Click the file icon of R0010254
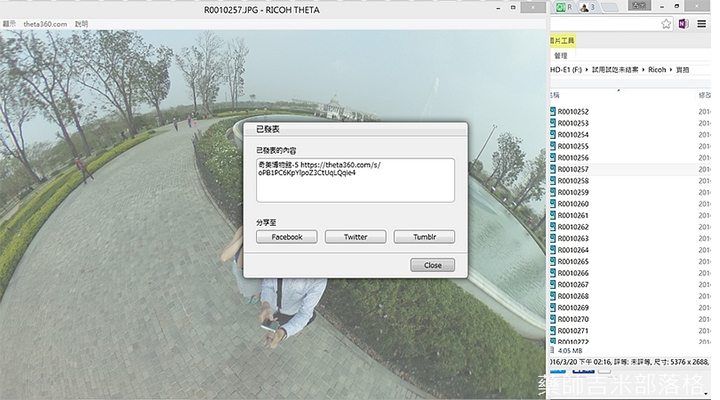Screen dimensions: 720x400 tap(553, 134)
